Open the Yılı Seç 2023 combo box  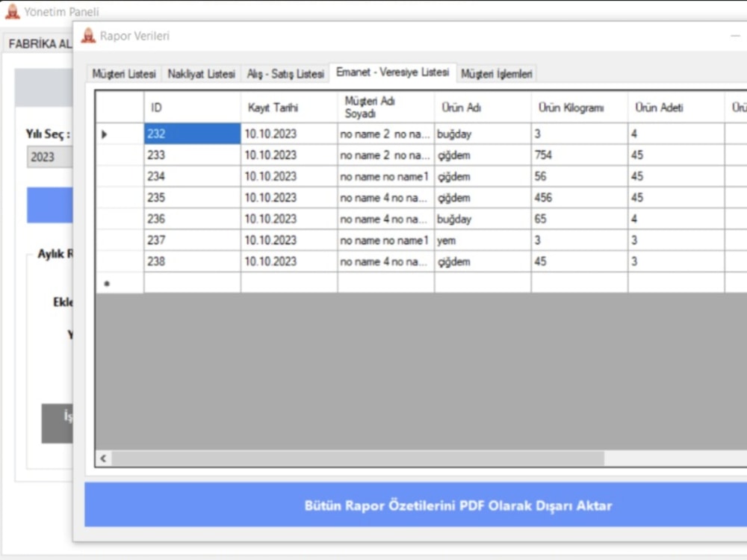49,157
